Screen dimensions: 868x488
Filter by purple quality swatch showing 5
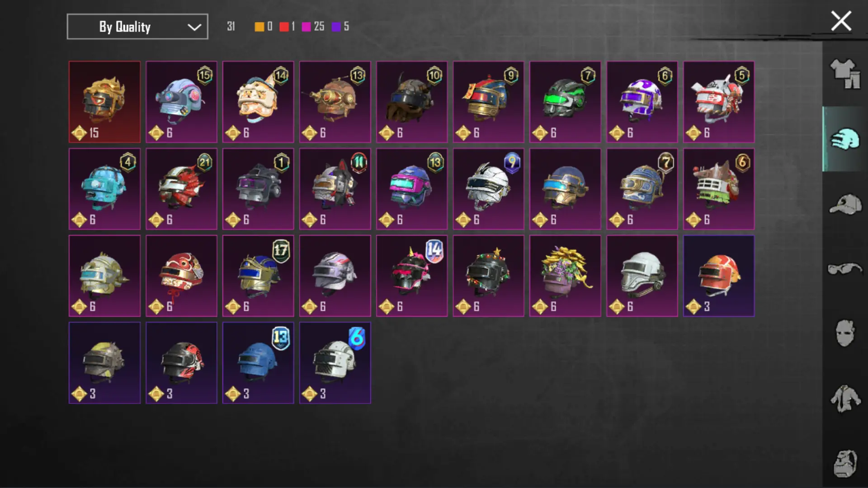pyautogui.click(x=336, y=27)
